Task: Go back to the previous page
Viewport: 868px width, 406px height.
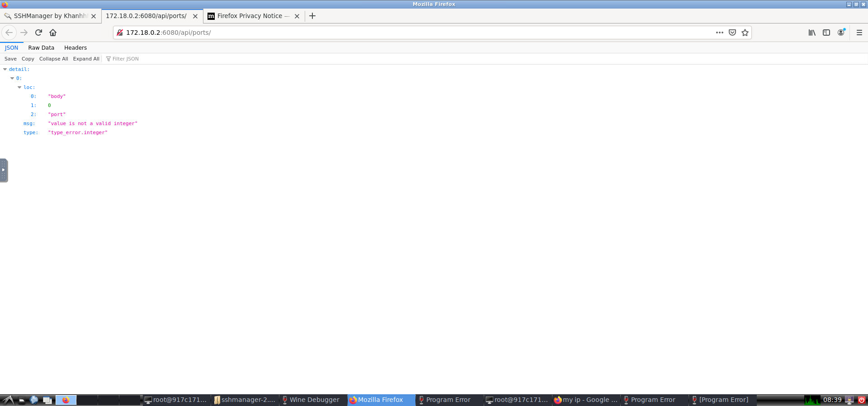Action: [x=9, y=33]
